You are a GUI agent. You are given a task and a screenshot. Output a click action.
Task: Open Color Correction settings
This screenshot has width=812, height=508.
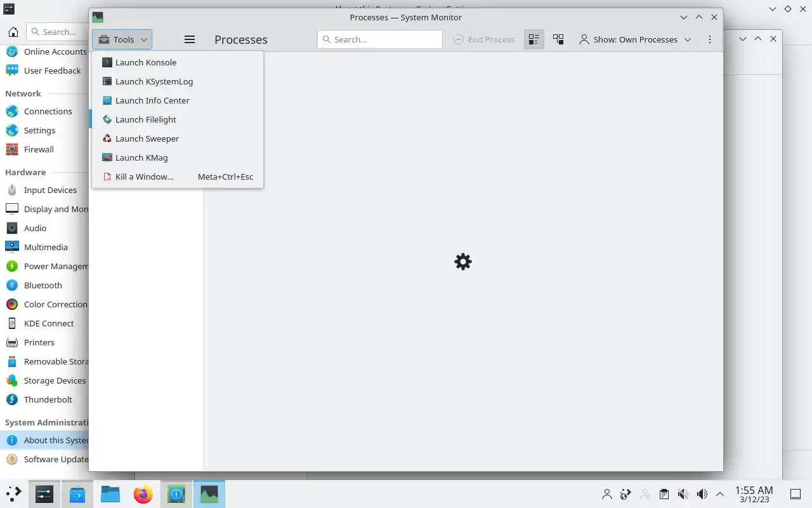coord(46,304)
